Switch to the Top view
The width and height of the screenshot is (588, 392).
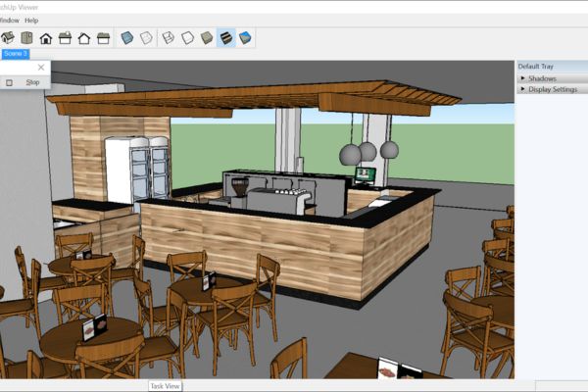27,38
